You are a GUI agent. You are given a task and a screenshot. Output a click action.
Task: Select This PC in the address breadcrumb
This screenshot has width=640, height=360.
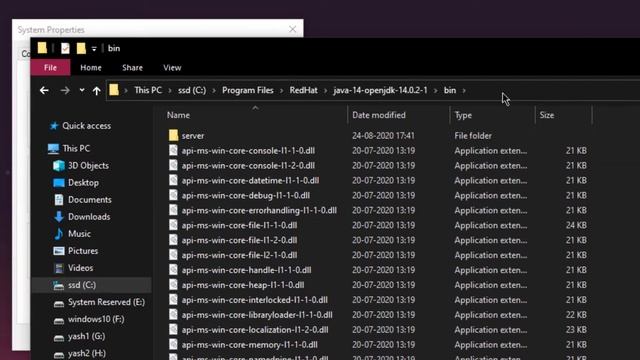[148, 90]
